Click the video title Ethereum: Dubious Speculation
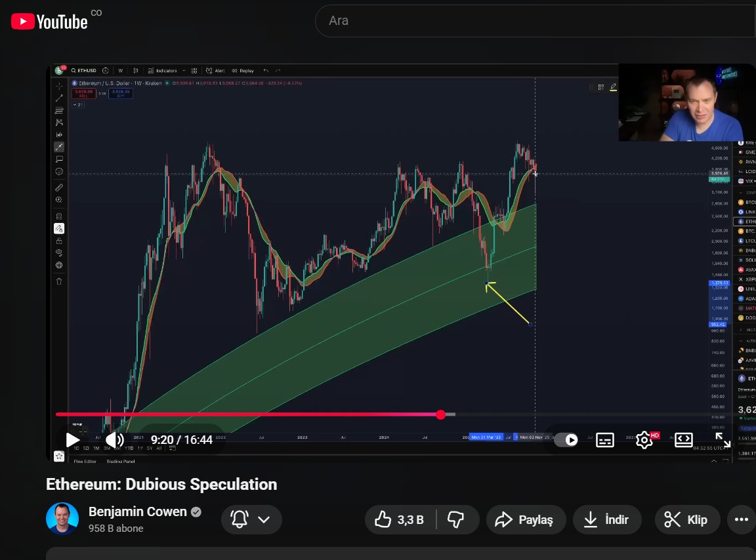This screenshot has height=560, width=756. pos(161,485)
